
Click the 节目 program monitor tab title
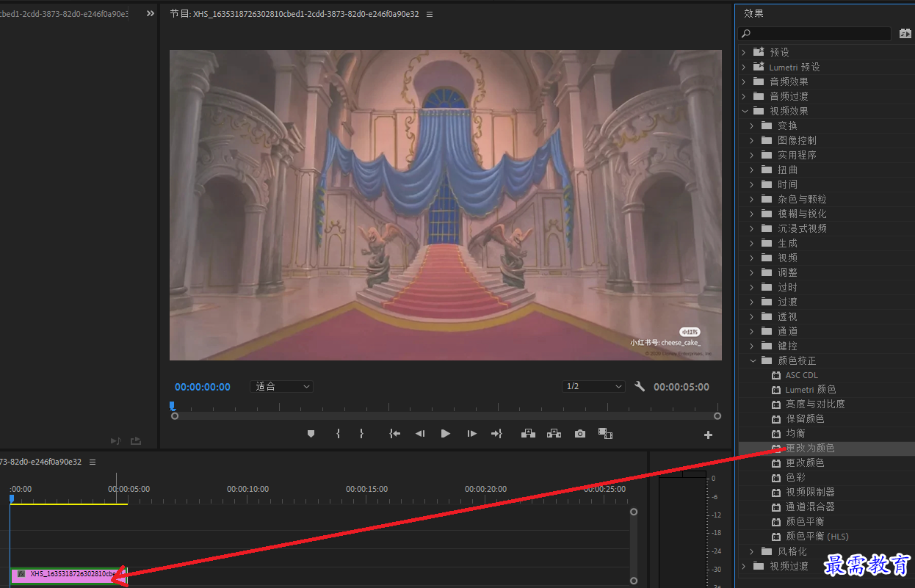coord(294,14)
